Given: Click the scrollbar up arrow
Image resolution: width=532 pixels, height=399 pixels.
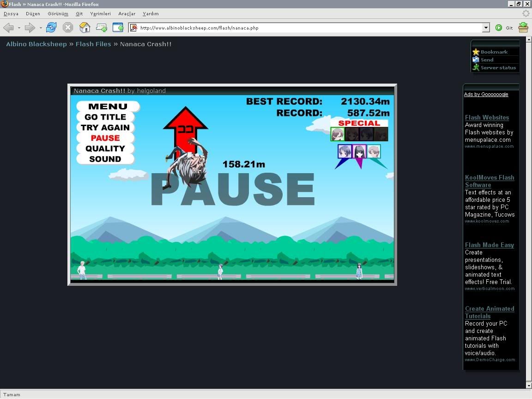Looking at the screenshot, I should pyautogui.click(x=529, y=39).
